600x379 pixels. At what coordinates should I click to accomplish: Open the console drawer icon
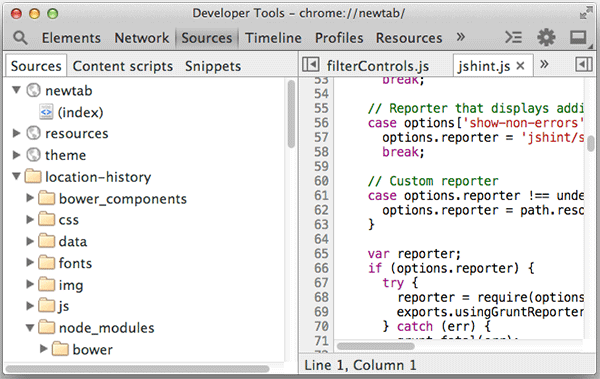(x=513, y=37)
